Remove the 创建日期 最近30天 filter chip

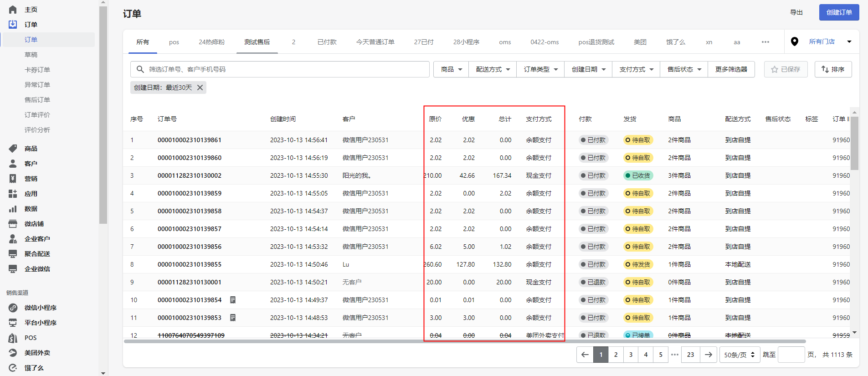[x=200, y=88]
